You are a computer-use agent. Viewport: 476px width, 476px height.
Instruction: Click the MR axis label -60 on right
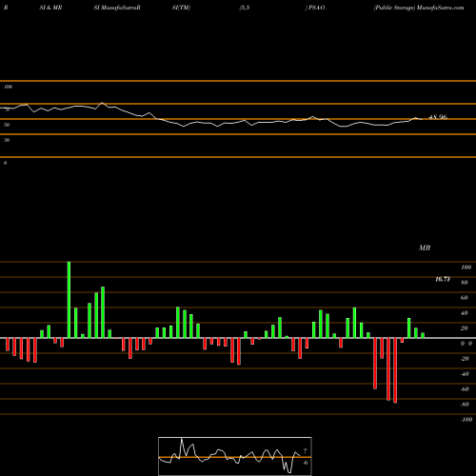tap(465, 389)
